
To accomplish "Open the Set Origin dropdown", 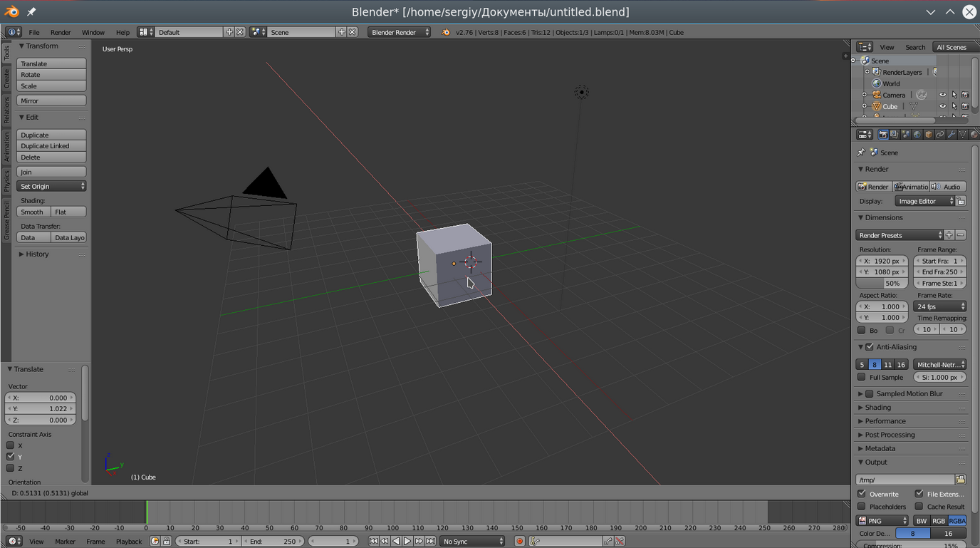I will coord(51,186).
